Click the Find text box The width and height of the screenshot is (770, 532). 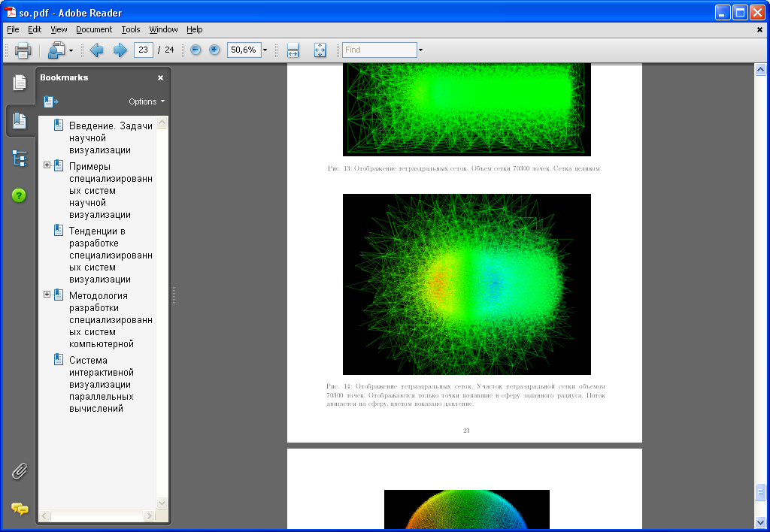(x=380, y=50)
